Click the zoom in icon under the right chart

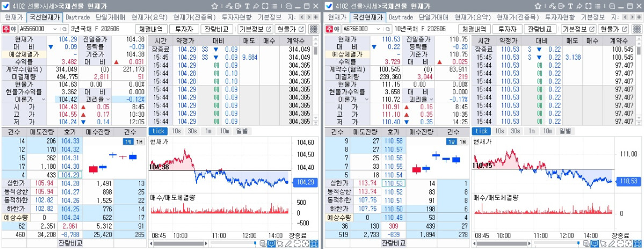coord(628,244)
